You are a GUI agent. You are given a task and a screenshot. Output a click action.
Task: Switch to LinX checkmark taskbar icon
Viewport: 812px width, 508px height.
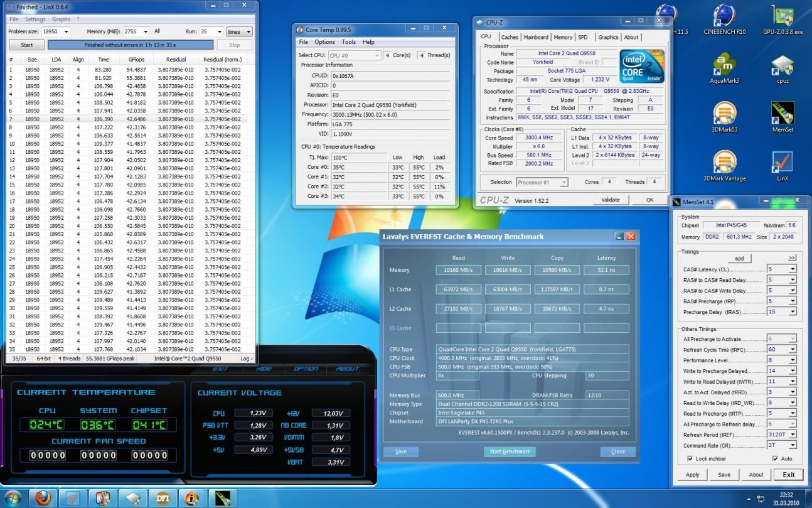point(73,499)
